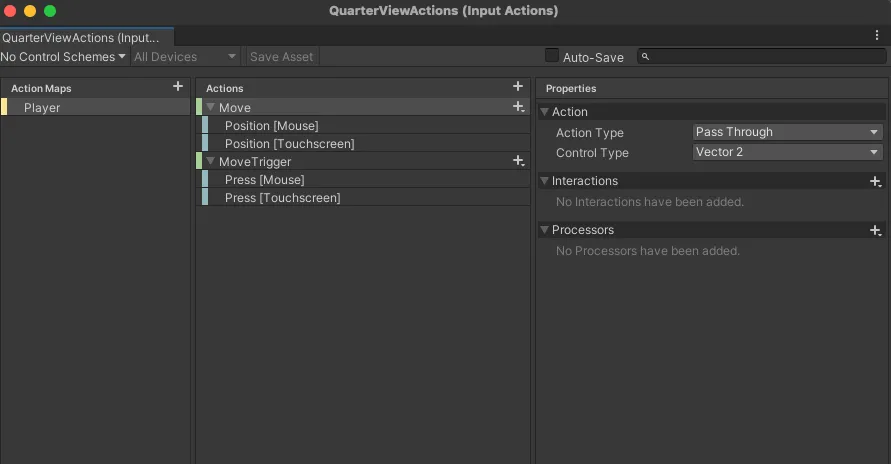The image size is (891, 464).
Task: Enable the Auto-Save checkbox
Action: coord(552,56)
